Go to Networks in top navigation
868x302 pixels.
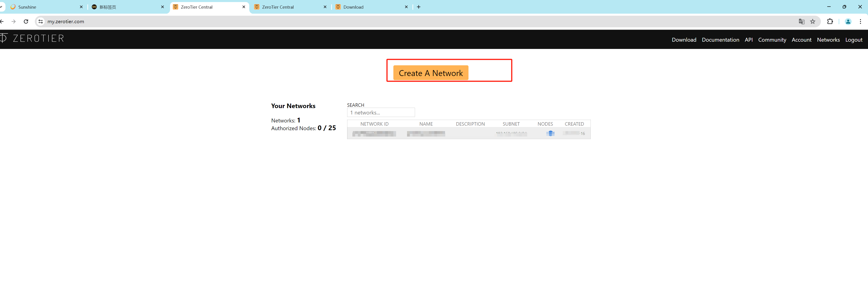[x=828, y=40]
